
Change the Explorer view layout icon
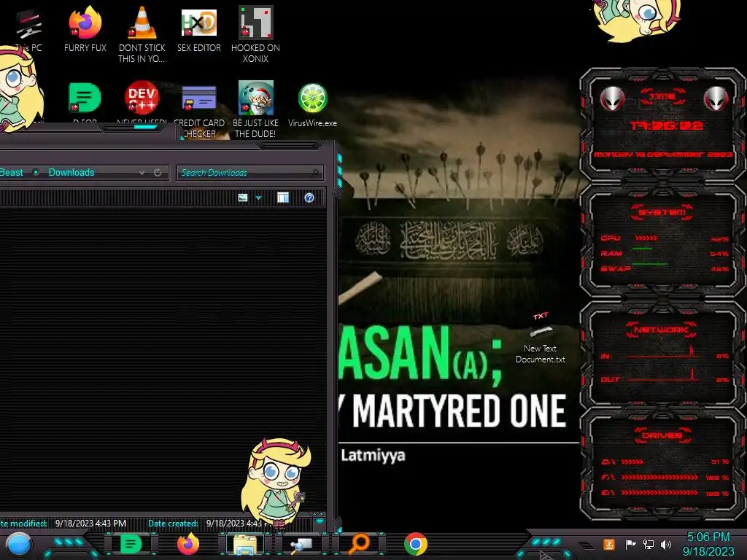click(243, 198)
